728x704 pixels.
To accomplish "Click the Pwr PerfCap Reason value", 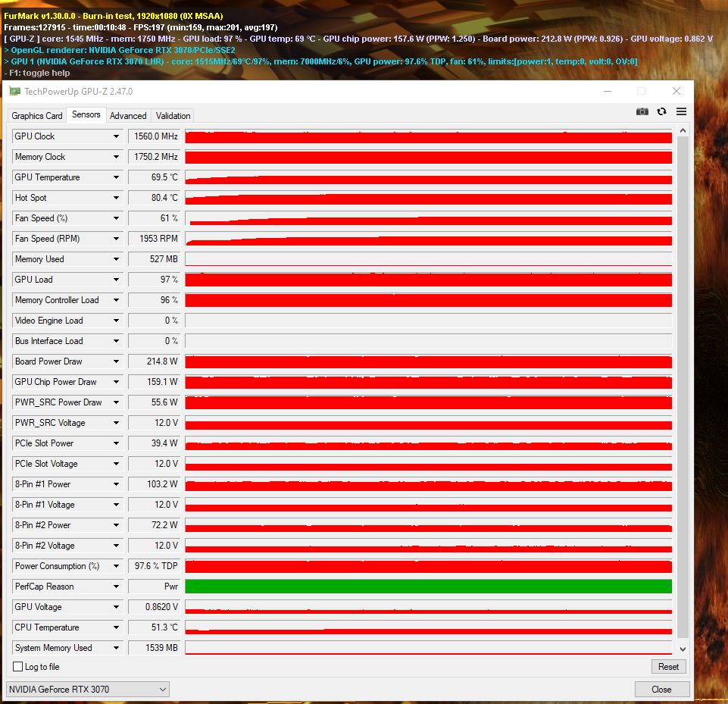I will click(155, 586).
